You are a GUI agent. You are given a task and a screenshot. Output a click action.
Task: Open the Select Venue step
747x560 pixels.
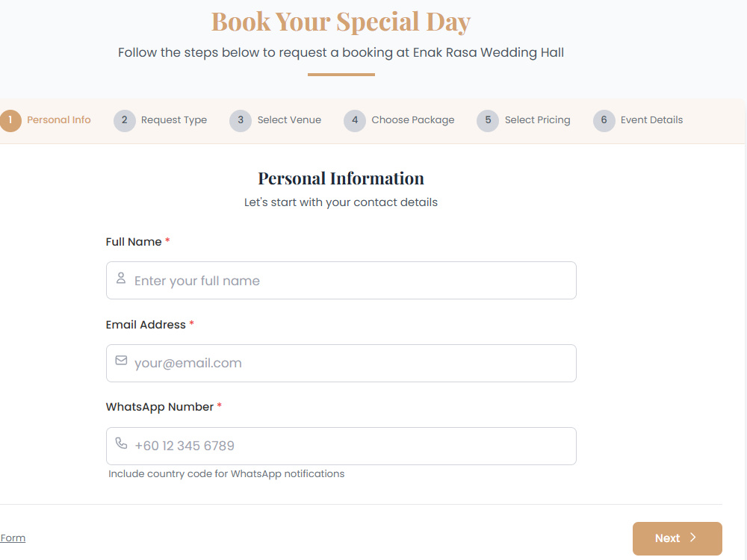click(x=289, y=120)
